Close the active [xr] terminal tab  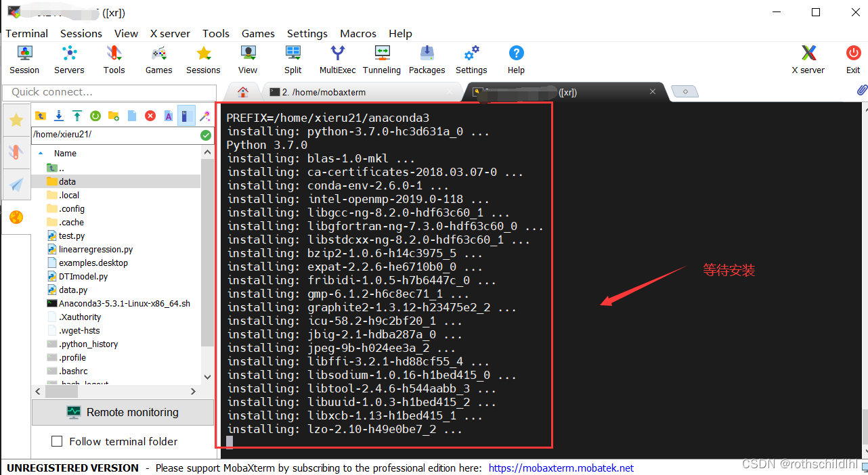click(653, 92)
